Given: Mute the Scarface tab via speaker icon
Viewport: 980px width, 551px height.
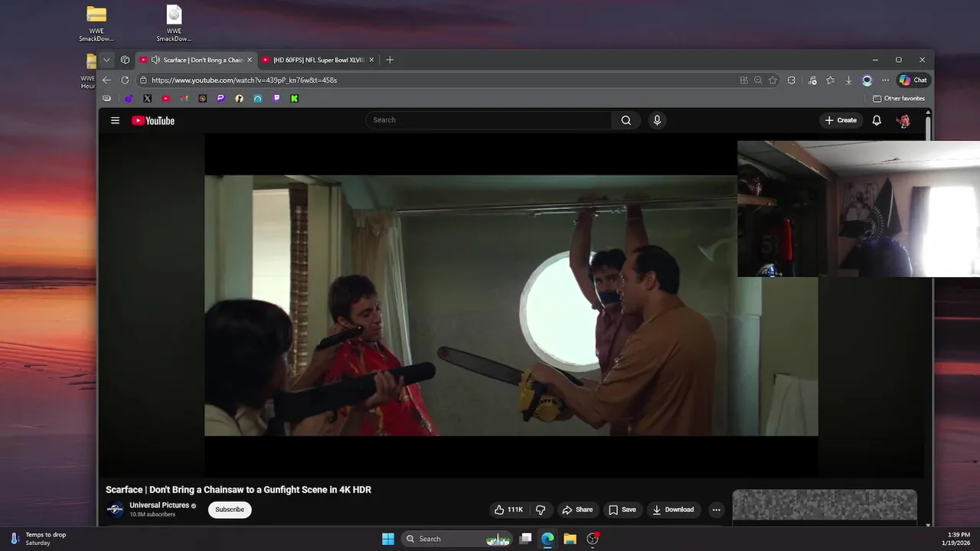Looking at the screenshot, I should pos(155,60).
